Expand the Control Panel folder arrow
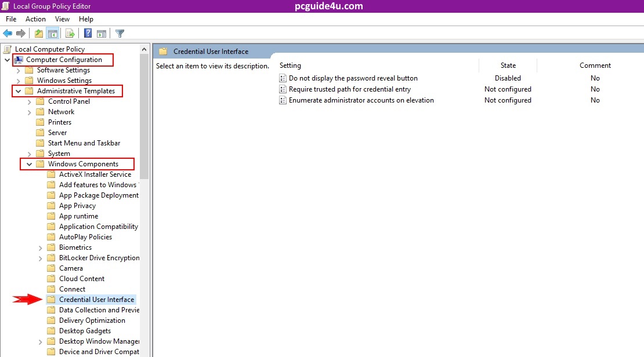The height and width of the screenshot is (357, 644). [29, 101]
